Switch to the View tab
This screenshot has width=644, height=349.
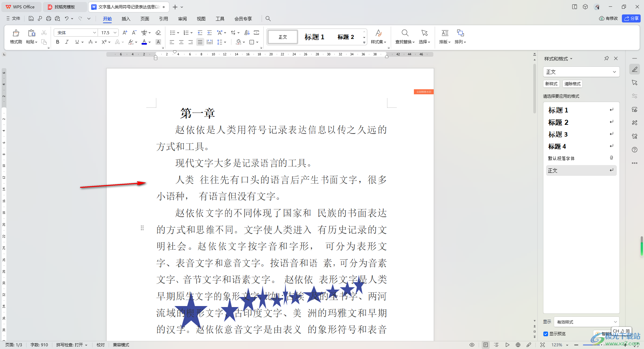point(201,19)
